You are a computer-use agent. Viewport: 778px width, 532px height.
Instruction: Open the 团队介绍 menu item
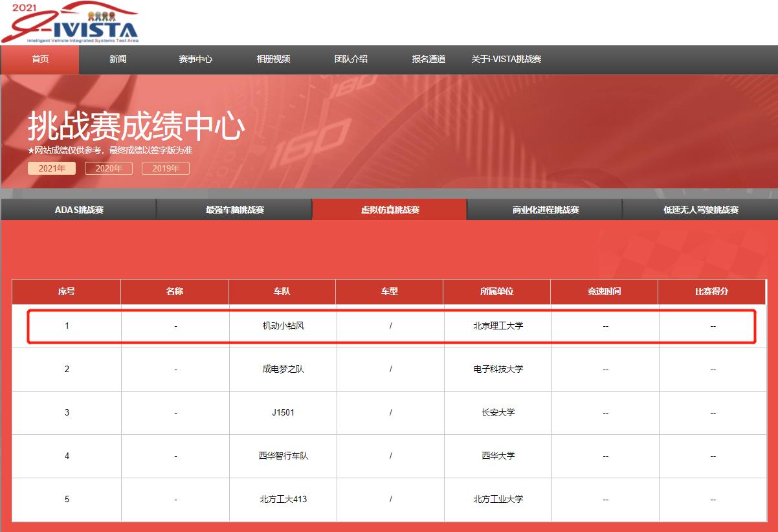pyautogui.click(x=351, y=59)
